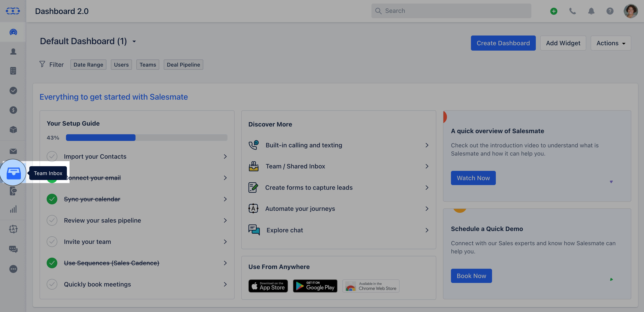Open Automate your journeys item
Screen dimensions: 644x312
339,208
